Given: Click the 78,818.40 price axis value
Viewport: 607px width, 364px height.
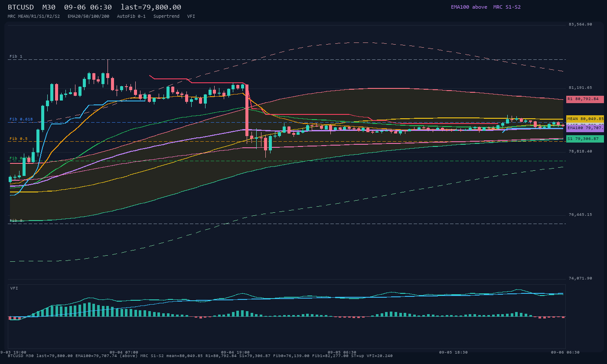Looking at the screenshot, I should coord(580,151).
